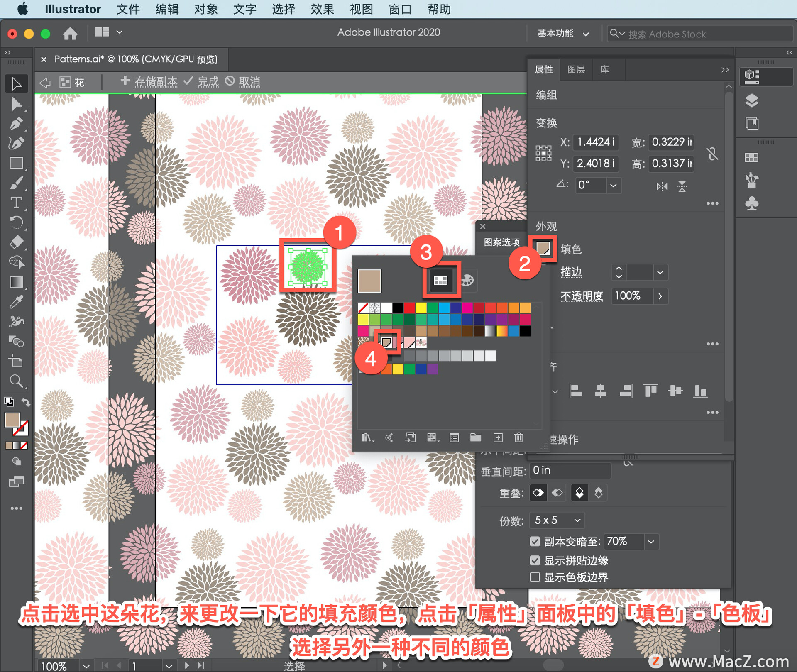Select the Artboard tool
Viewport: 797px width, 672px height.
[x=17, y=361]
